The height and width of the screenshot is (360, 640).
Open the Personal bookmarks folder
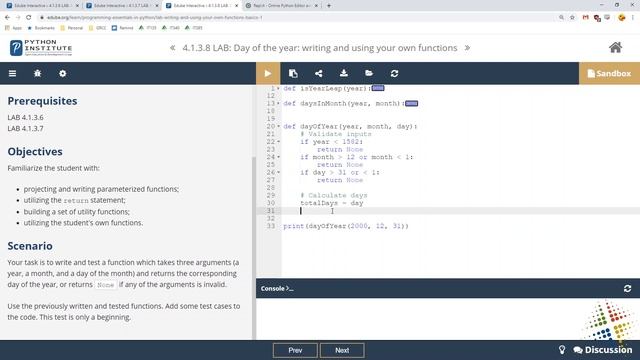click(x=71, y=28)
